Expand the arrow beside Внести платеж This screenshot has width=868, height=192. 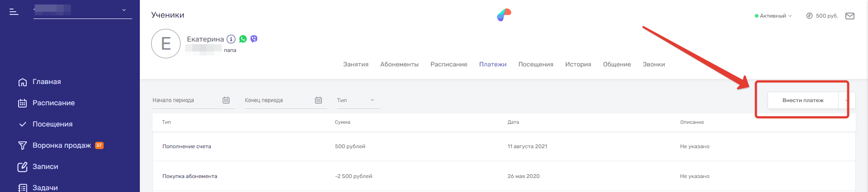click(x=846, y=100)
